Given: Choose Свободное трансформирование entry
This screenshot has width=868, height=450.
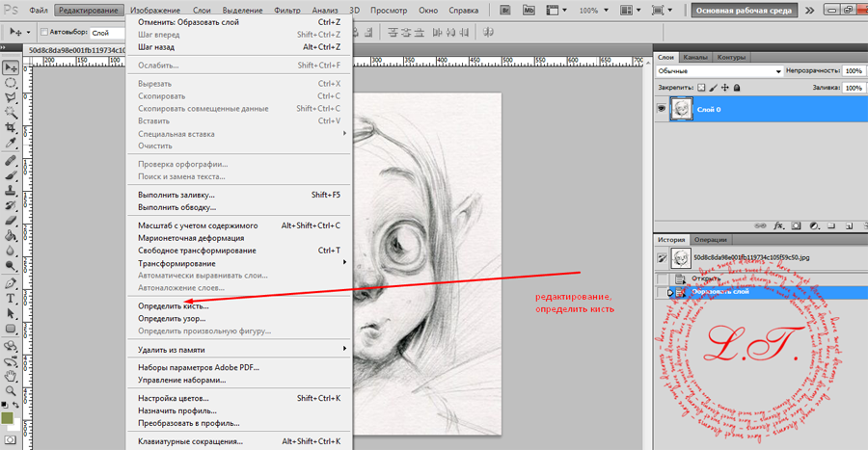Looking at the screenshot, I should pos(239,251).
